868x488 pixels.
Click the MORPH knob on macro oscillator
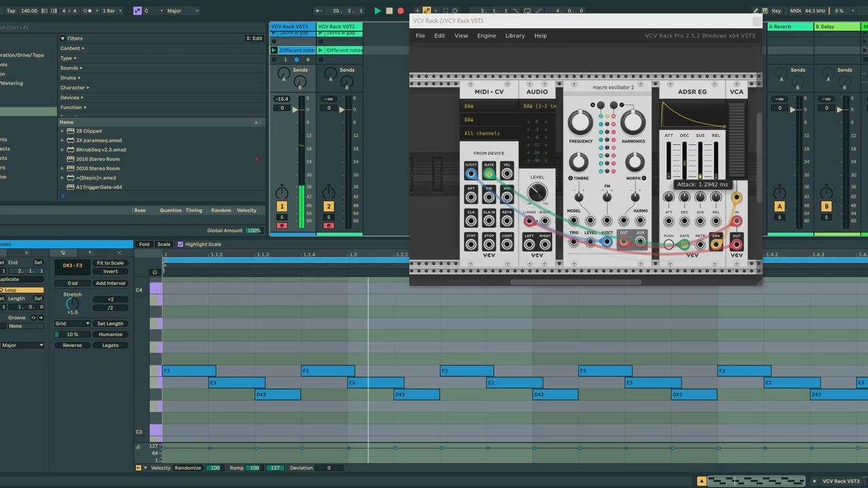635,162
